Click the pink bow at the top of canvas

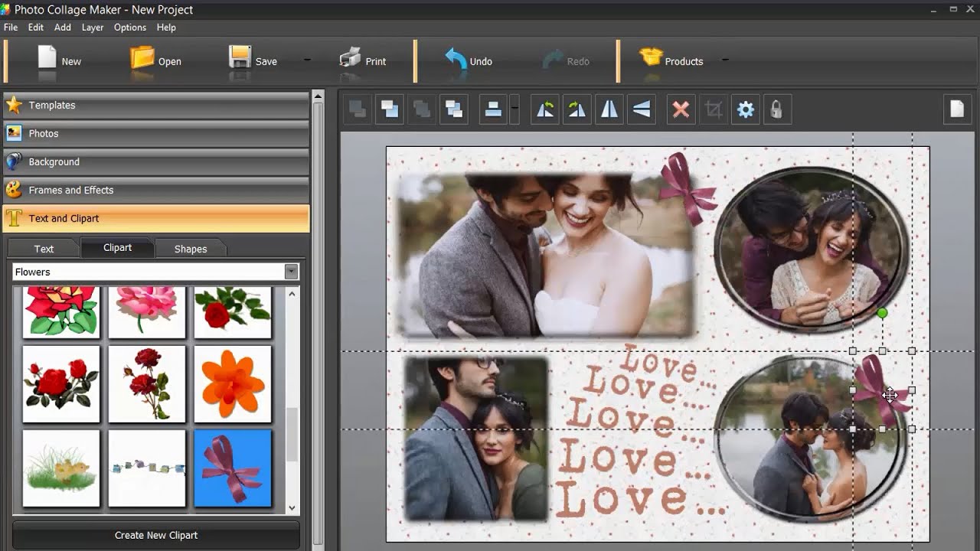(688, 187)
